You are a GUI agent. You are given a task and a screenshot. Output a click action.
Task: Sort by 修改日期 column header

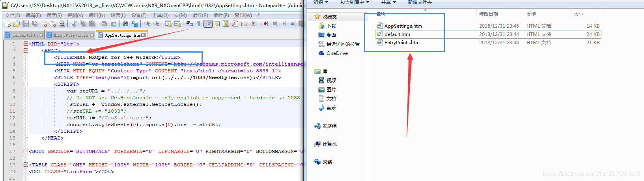click(489, 14)
